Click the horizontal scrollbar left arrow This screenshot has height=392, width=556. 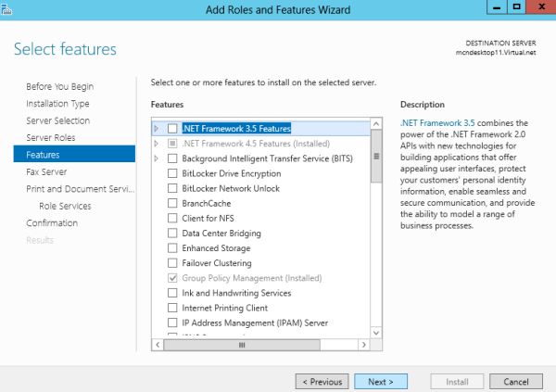[x=157, y=345]
